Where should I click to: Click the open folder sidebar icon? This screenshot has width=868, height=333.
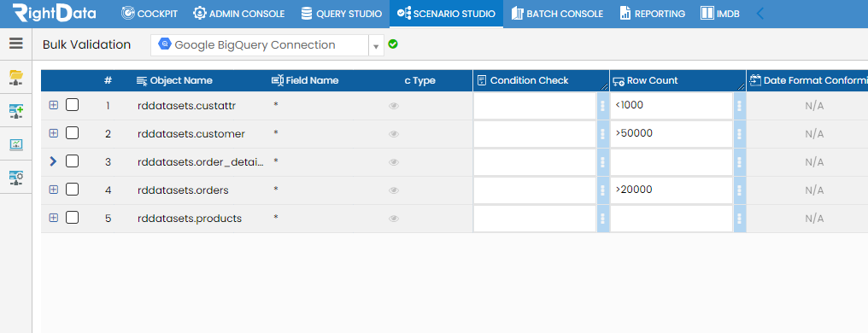tap(16, 78)
